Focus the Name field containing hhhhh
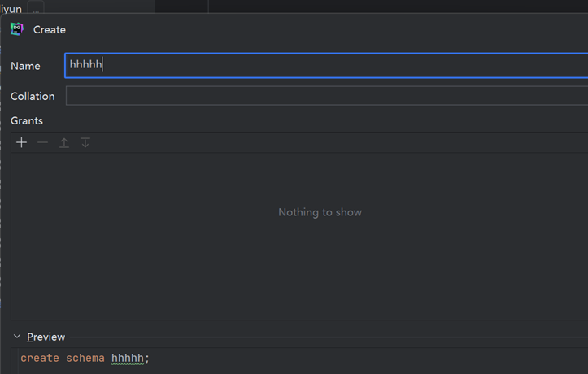This screenshot has height=374, width=588. click(326, 66)
